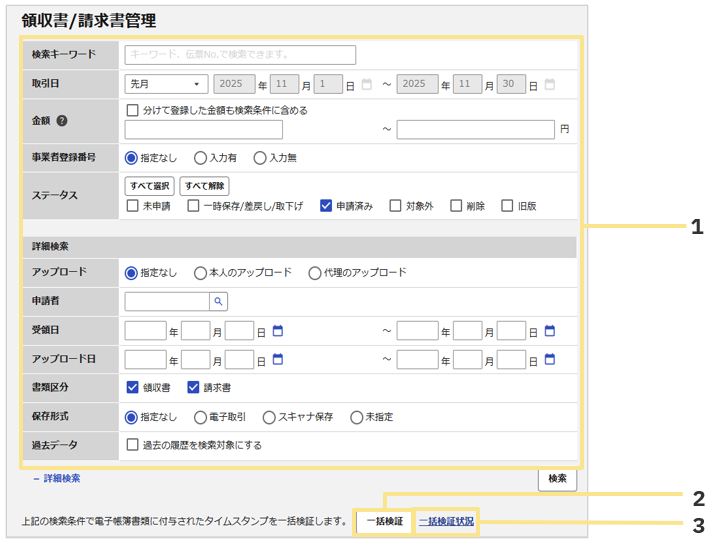The width and height of the screenshot is (711, 549).
Task: Open calendar for アップロード日 start date
Action: click(x=278, y=360)
